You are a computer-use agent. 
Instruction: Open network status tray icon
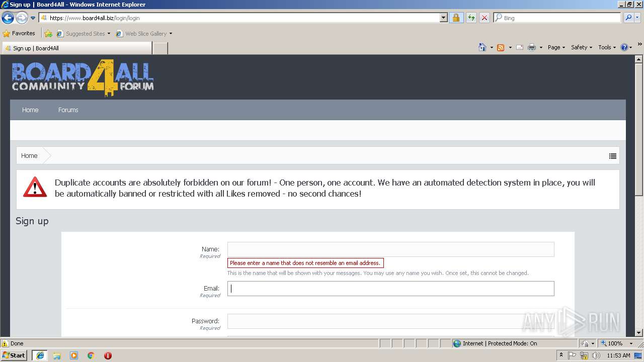point(584,355)
